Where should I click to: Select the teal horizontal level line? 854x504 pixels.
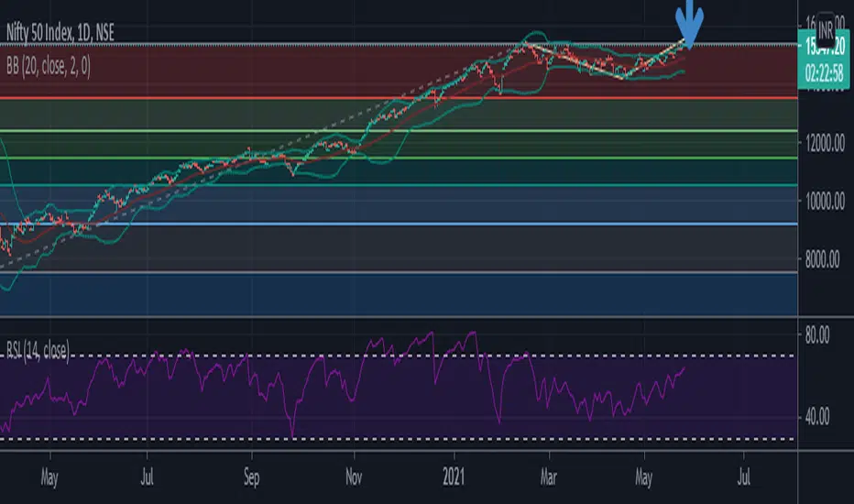coord(399,185)
